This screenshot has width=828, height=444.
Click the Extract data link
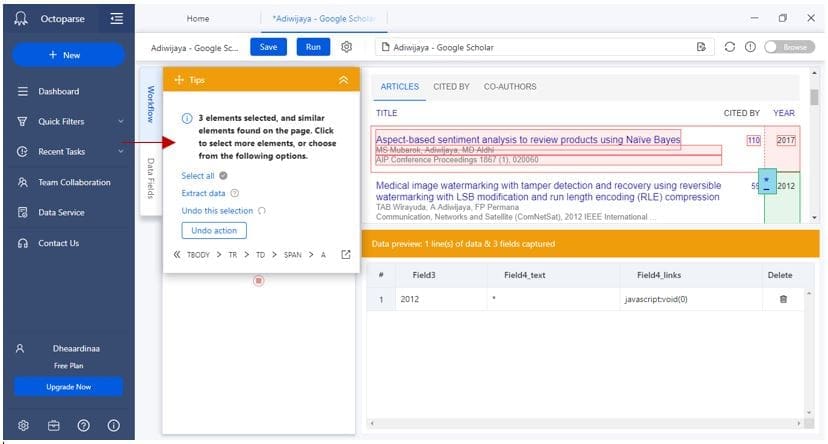(203, 193)
